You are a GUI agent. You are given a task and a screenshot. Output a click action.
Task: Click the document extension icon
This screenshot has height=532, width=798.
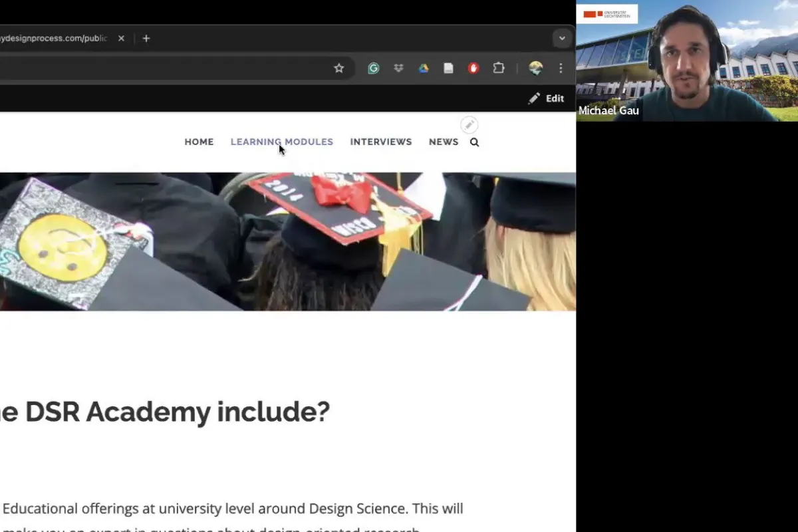[x=448, y=68]
